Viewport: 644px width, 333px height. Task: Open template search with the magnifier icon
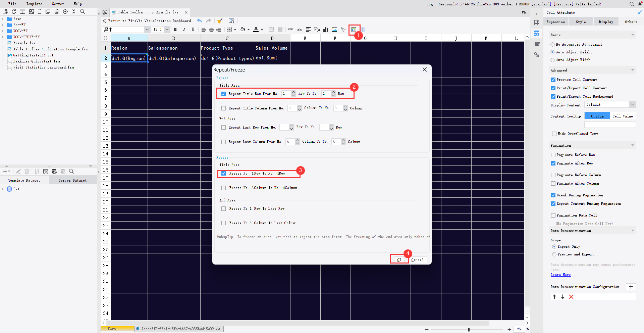pyautogui.click(x=82, y=11)
